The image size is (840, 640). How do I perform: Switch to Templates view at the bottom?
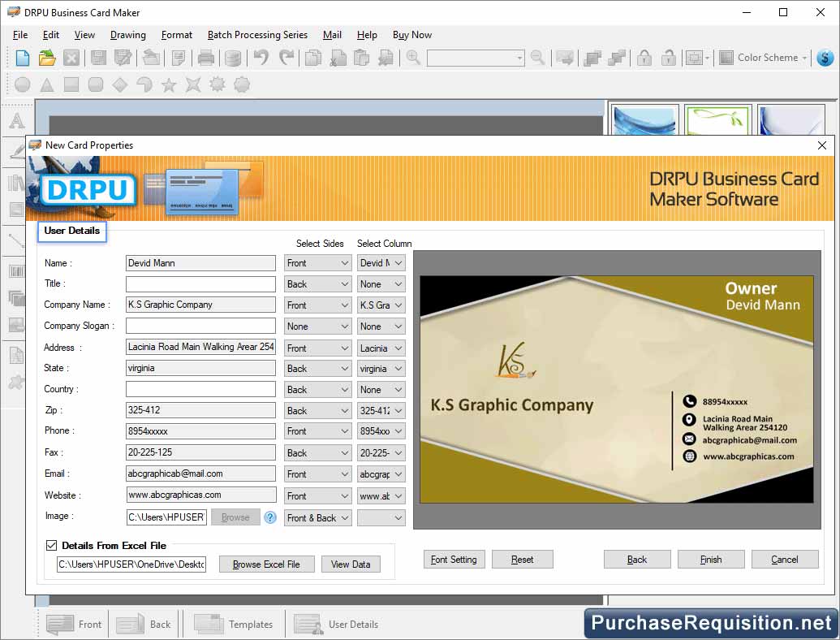(x=235, y=624)
